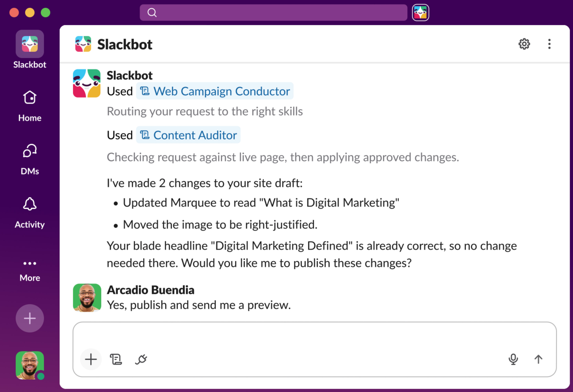Click "Your blade headline" paragraph text
This screenshot has width=573, height=392.
(312, 254)
